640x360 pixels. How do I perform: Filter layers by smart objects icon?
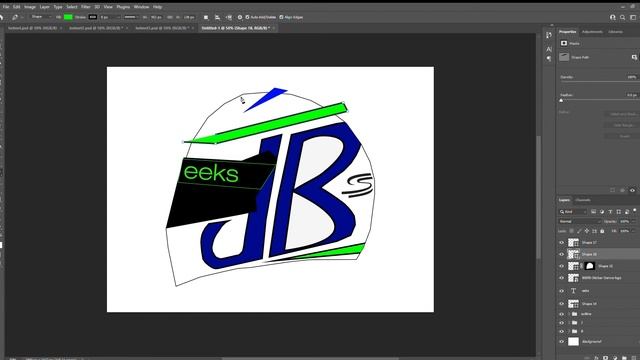point(627,211)
